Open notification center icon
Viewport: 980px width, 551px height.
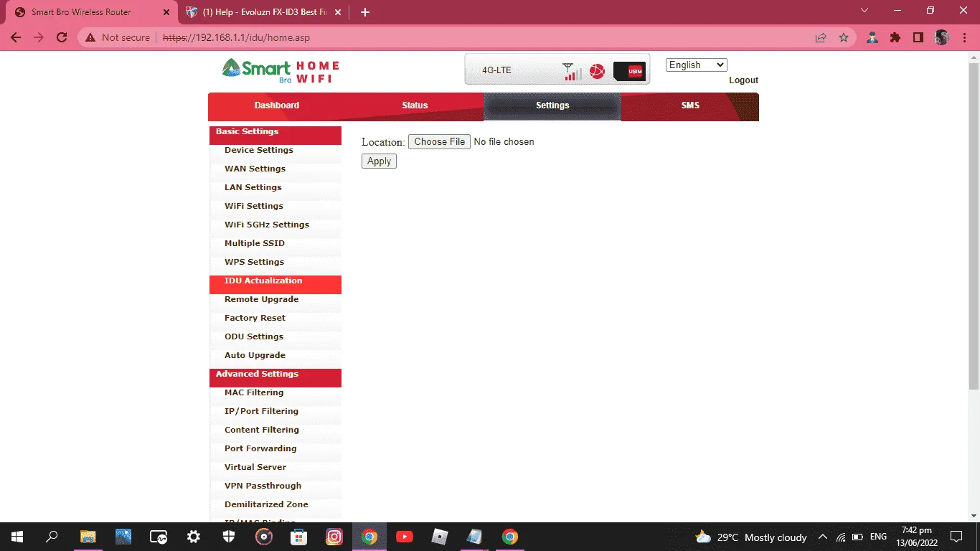point(956,537)
